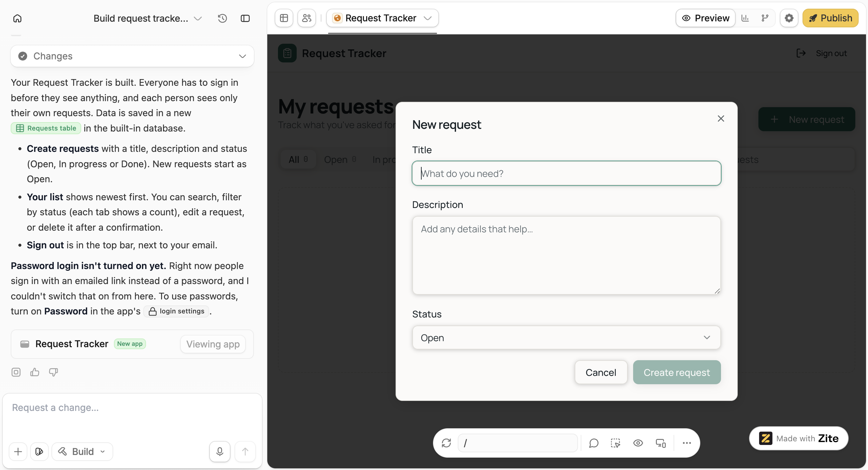
Task: Select the Open status tab
Action: (x=340, y=159)
